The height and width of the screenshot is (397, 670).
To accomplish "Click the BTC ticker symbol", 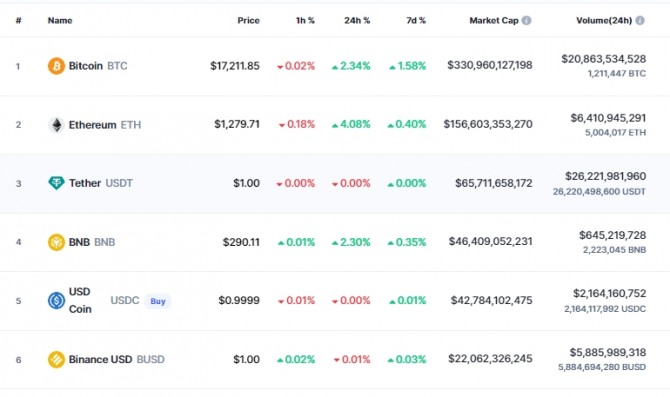I will click(x=117, y=66).
